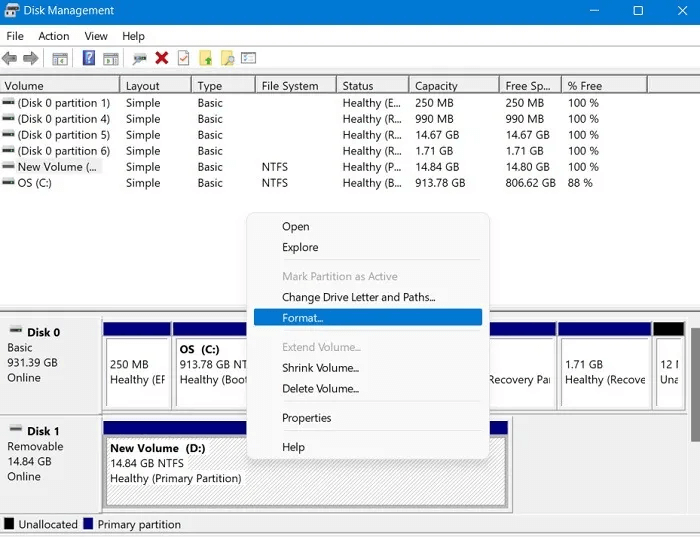
Task: Click the Disk 0 drive icon
Action: point(16,330)
